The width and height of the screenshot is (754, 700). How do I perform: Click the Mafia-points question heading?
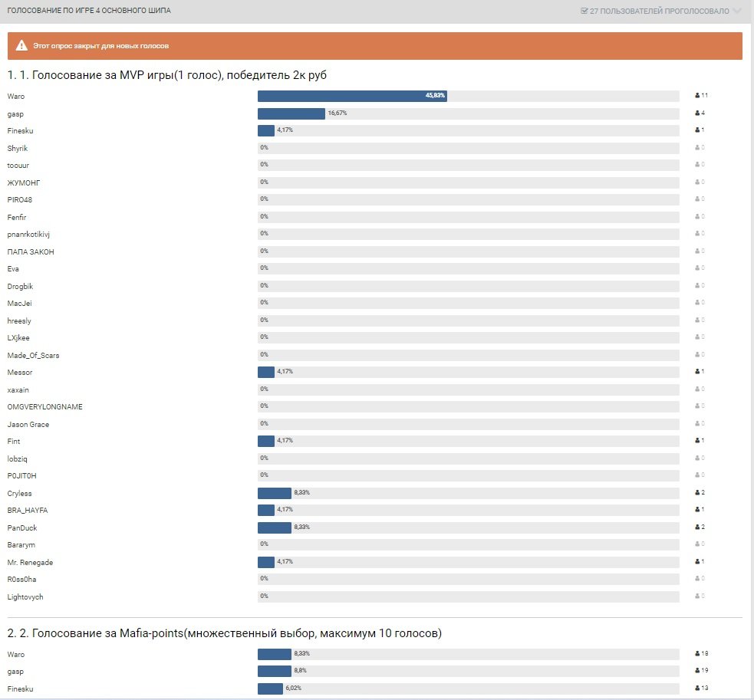(x=225, y=633)
